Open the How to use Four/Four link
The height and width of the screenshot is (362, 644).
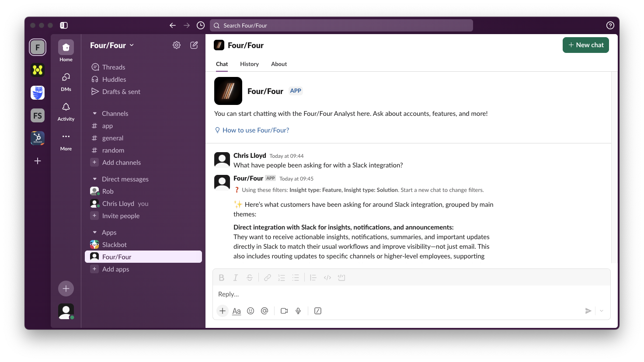(x=256, y=130)
